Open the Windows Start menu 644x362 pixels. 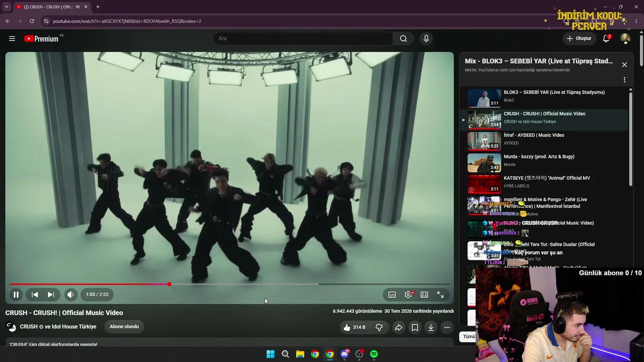tap(270, 354)
